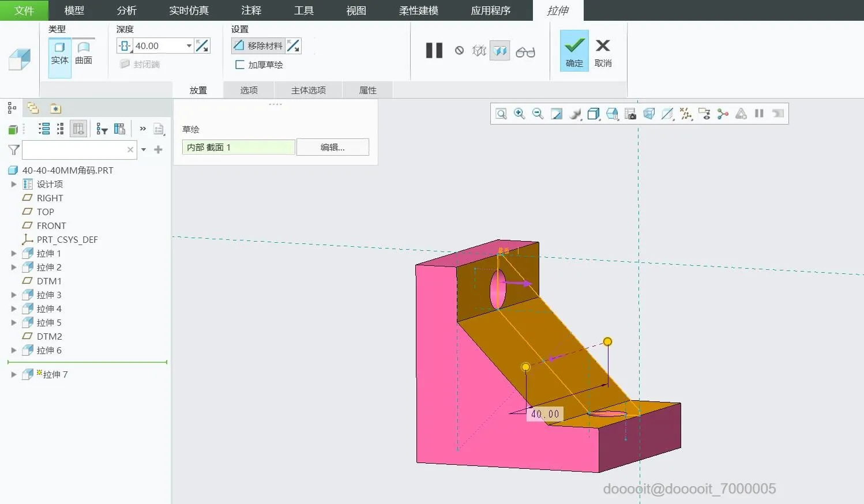Toggle the 移除材料 remove material option

click(x=258, y=46)
